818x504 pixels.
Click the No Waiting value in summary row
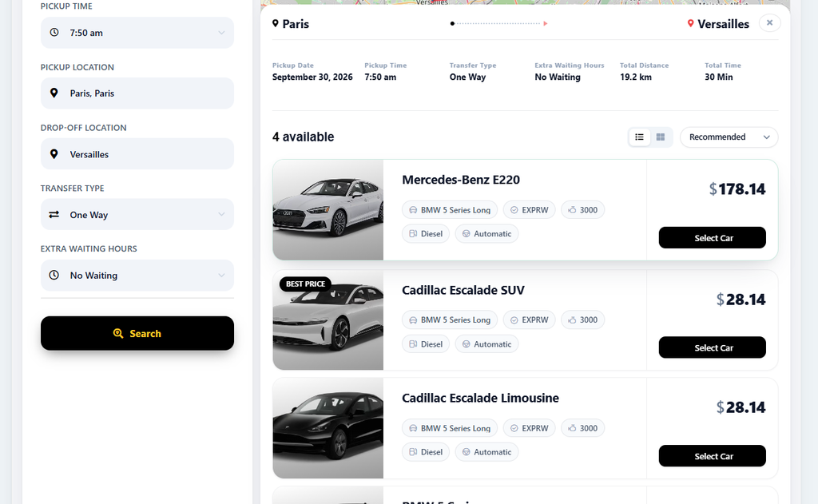[x=557, y=77]
